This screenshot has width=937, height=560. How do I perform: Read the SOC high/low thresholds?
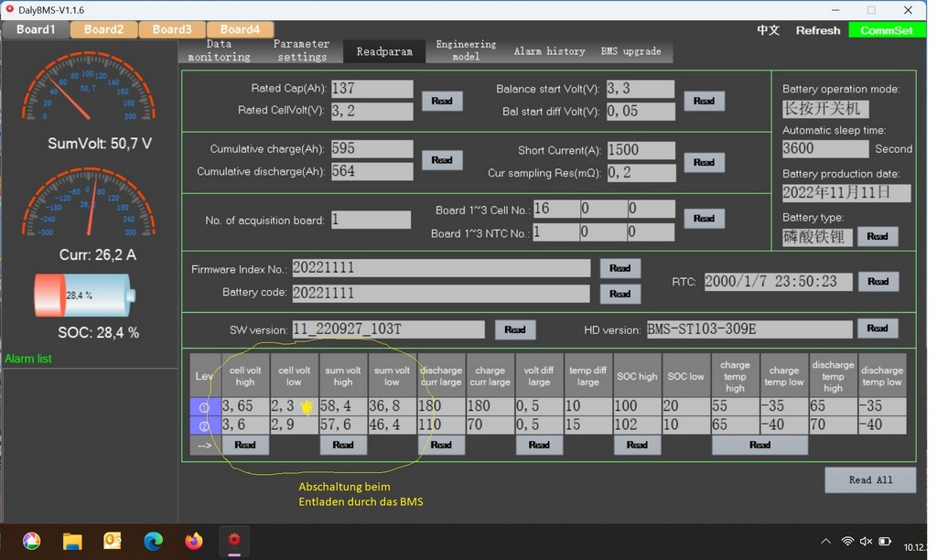coord(637,446)
